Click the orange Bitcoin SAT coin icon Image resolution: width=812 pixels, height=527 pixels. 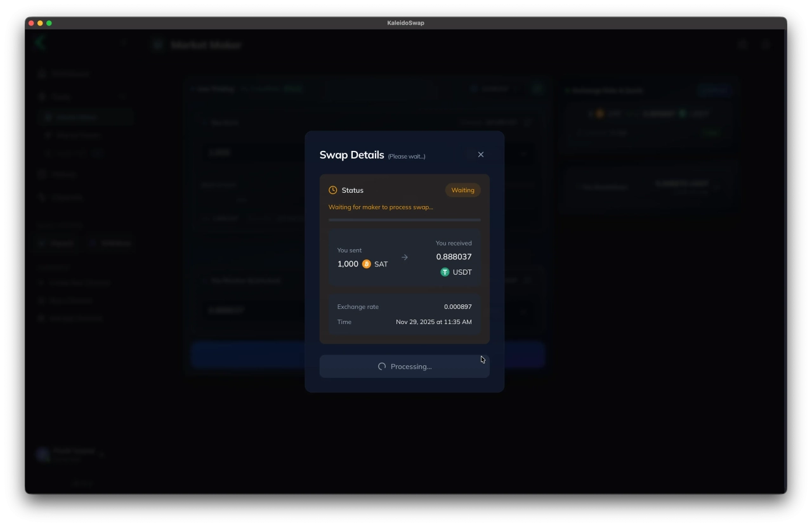[x=366, y=264]
